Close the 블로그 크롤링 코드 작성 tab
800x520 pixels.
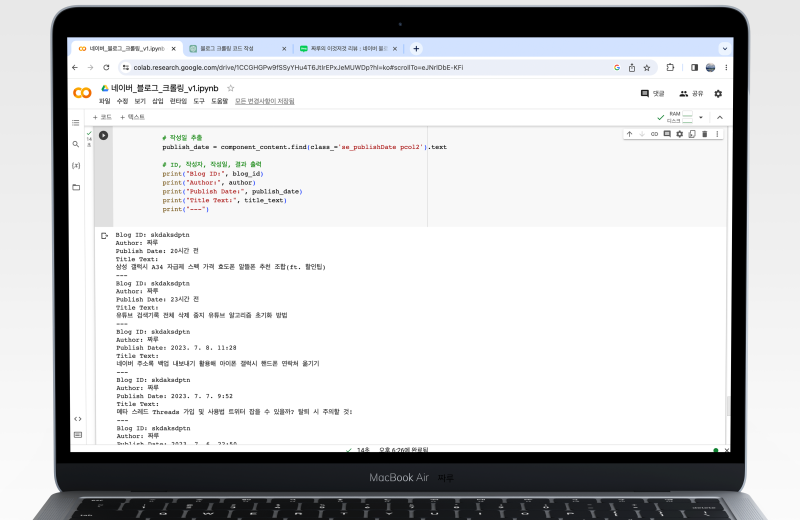point(284,49)
